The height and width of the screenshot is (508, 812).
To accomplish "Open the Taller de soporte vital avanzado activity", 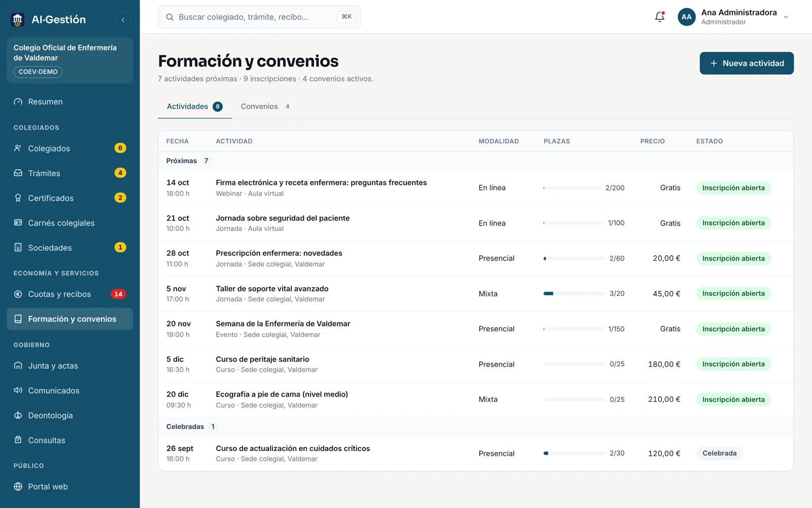I will [x=272, y=289].
